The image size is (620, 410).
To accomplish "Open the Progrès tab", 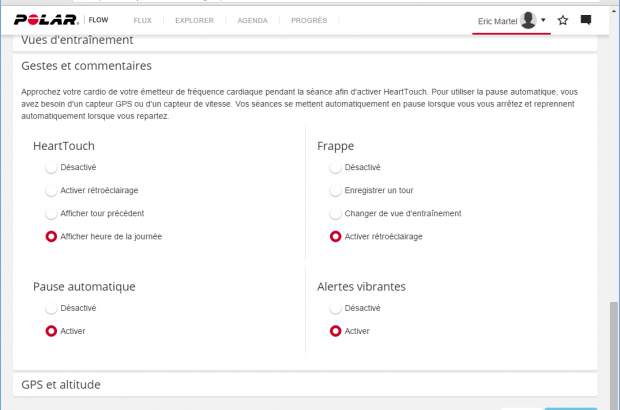I will pyautogui.click(x=309, y=20).
